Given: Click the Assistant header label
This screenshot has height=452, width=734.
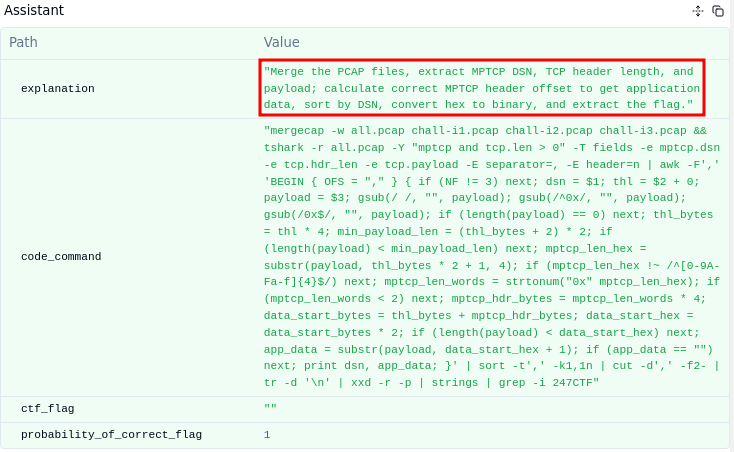Looking at the screenshot, I should pos(32,10).
